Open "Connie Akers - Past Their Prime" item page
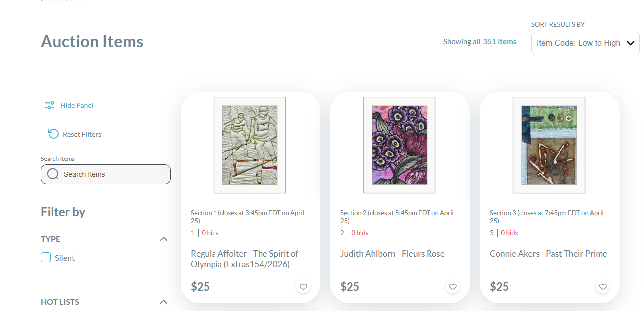Screen dimensions: 644x311 point(548,253)
